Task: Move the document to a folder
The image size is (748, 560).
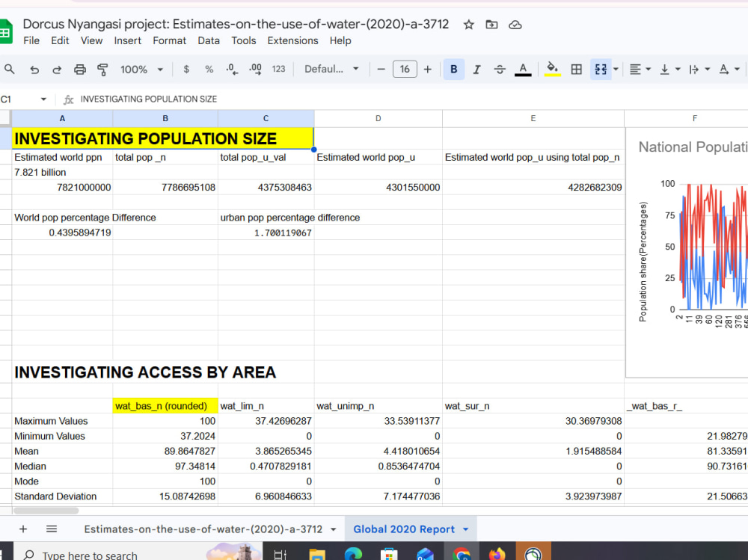Action: [491, 25]
